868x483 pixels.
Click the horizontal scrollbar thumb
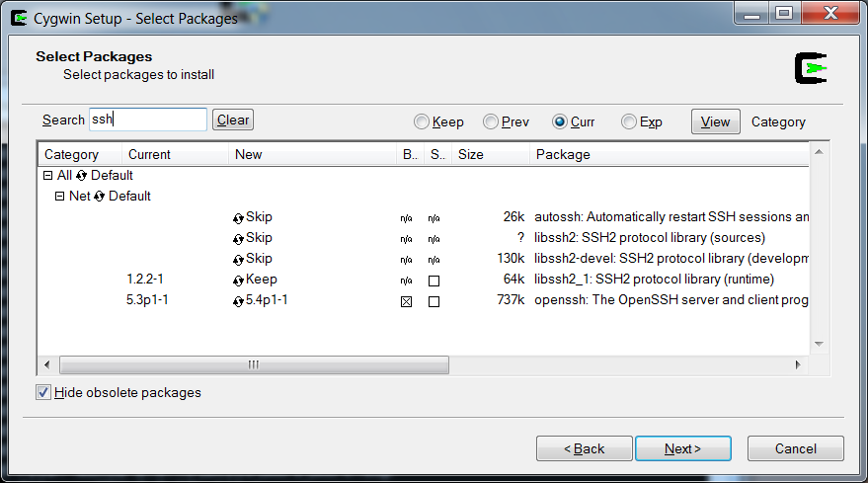click(x=254, y=364)
